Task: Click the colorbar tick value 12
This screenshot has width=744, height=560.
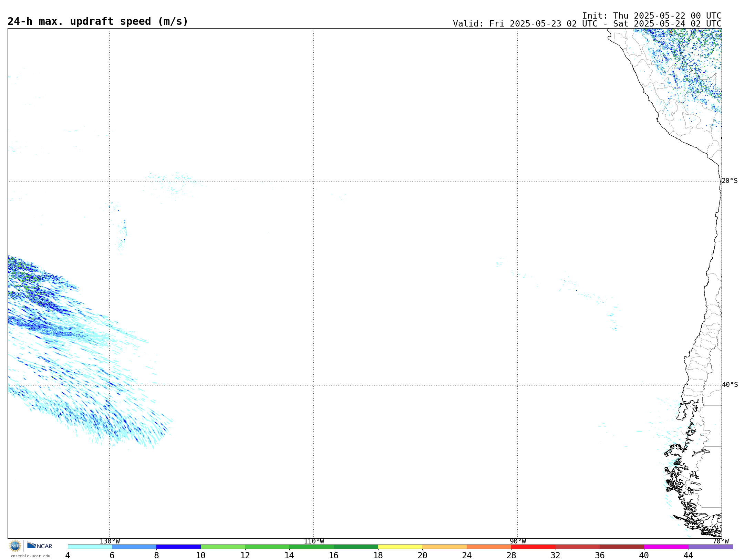Action: (x=245, y=556)
